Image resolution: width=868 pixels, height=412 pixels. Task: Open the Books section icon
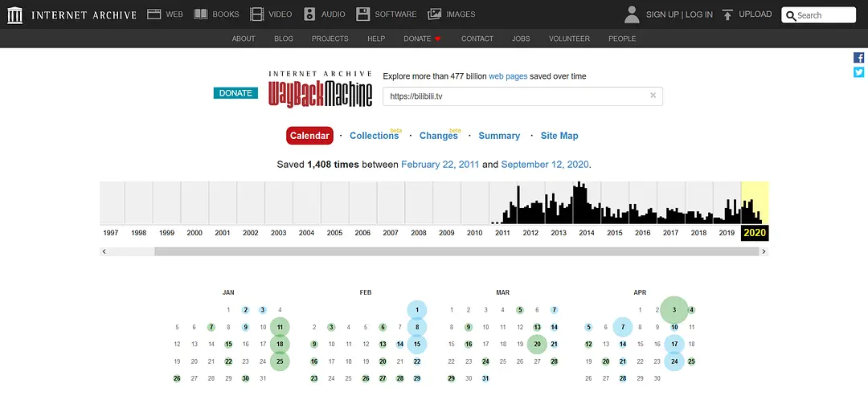(201, 14)
